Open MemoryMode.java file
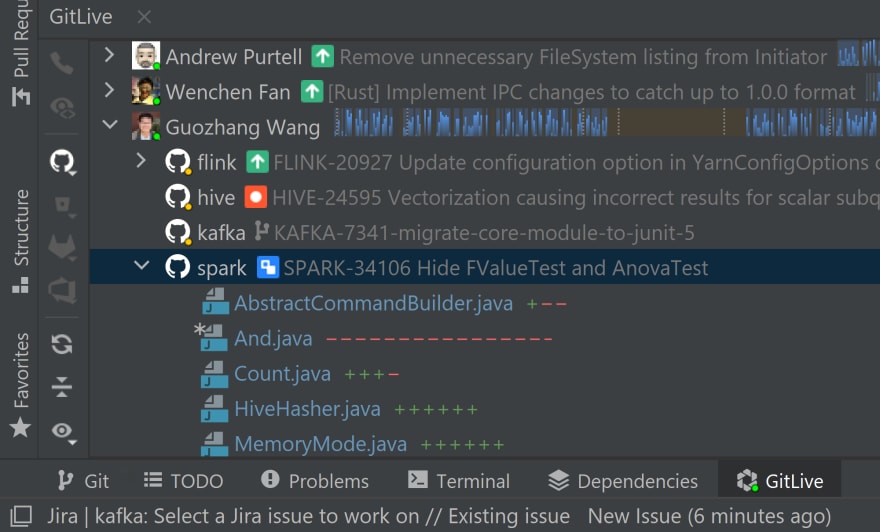The height and width of the screenshot is (532, 880). (320, 444)
